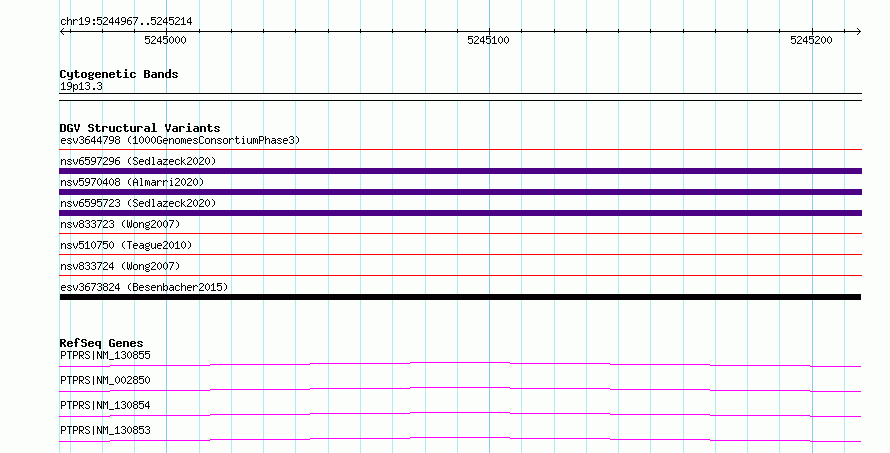
Task: Open nsv833723 (Wong2007) variant label
Action: tap(120, 224)
